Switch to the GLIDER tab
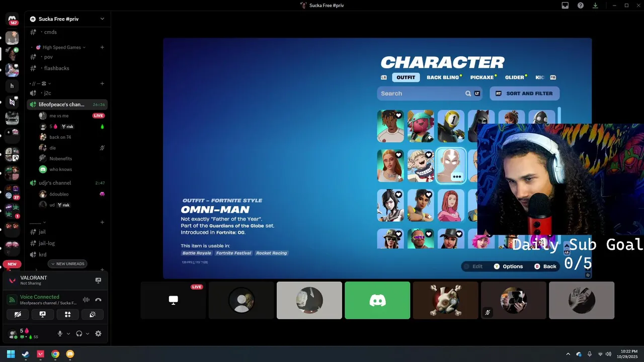 point(515,77)
